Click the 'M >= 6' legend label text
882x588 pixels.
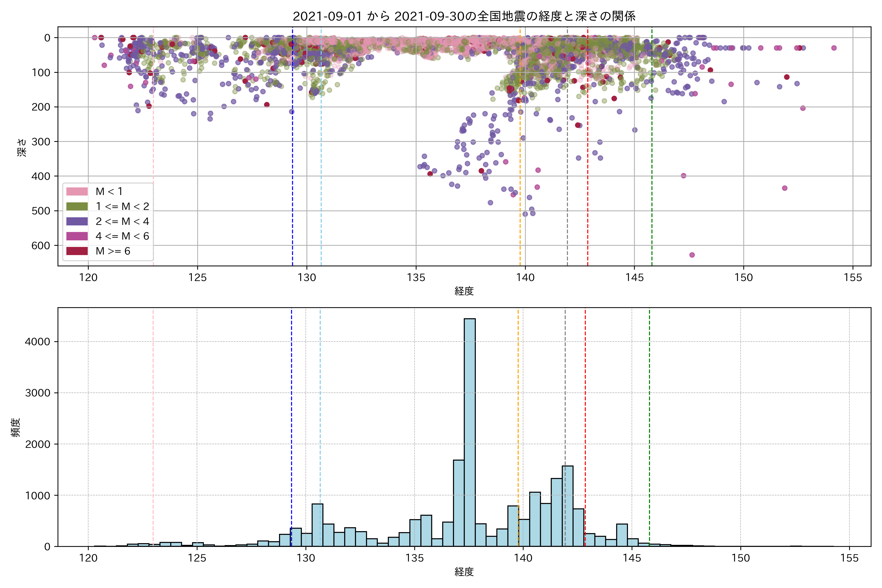tap(113, 251)
